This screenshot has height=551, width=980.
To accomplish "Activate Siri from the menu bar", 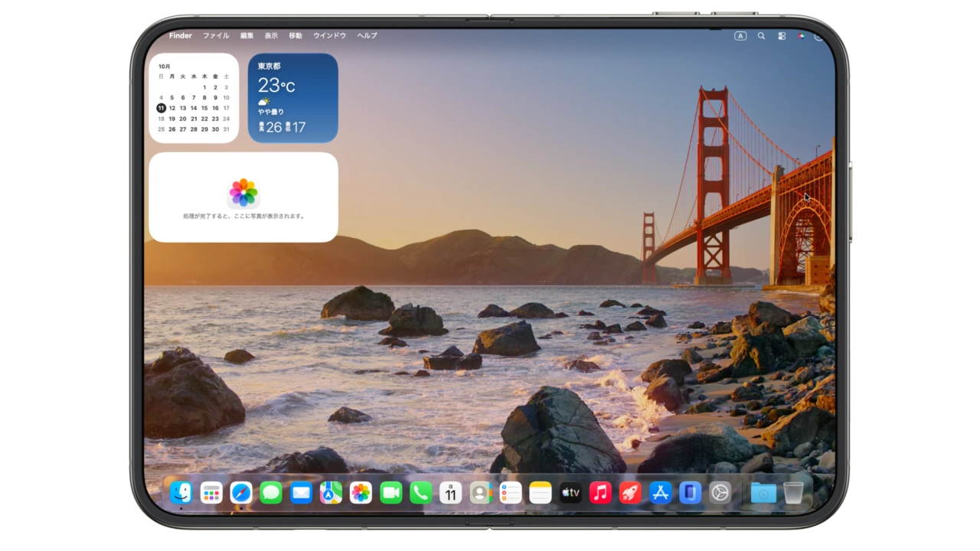I will click(x=801, y=36).
